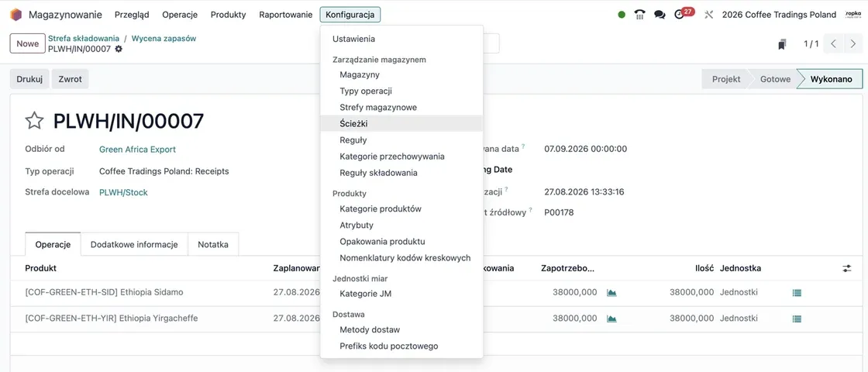This screenshot has height=372, width=868.
Task: Click Coffee Tradings Poland: Receipts operation type
Action: 164,171
